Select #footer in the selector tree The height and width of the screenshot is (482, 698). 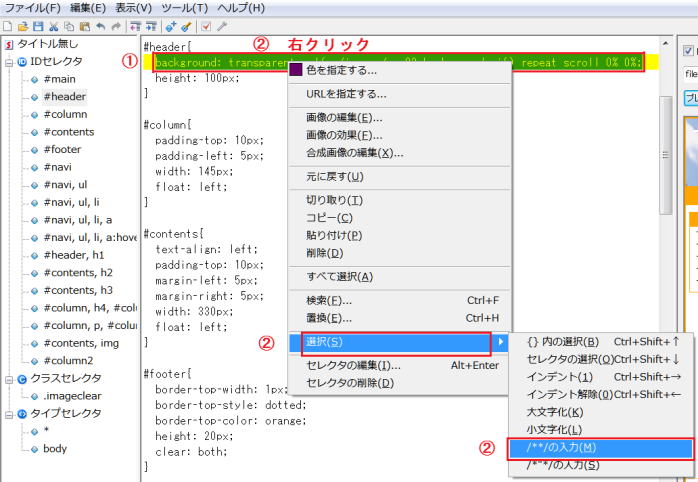pyautogui.click(x=62, y=150)
